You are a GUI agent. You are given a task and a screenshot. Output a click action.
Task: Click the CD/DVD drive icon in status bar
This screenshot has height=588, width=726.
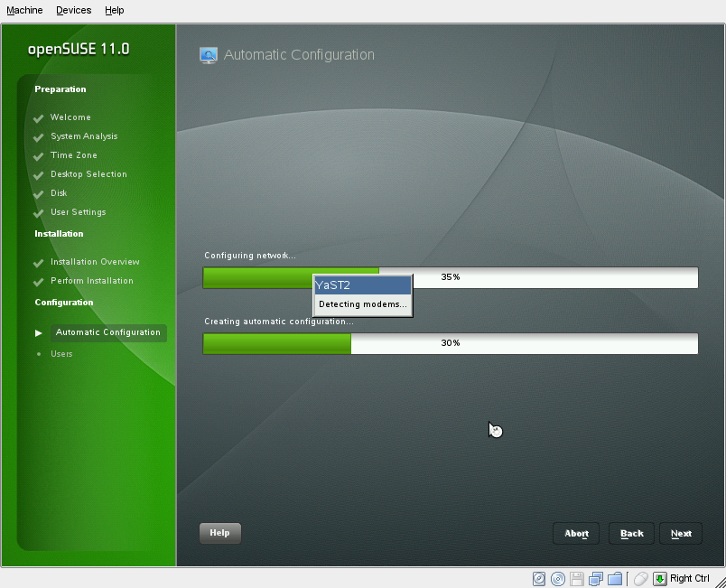[x=559, y=578]
